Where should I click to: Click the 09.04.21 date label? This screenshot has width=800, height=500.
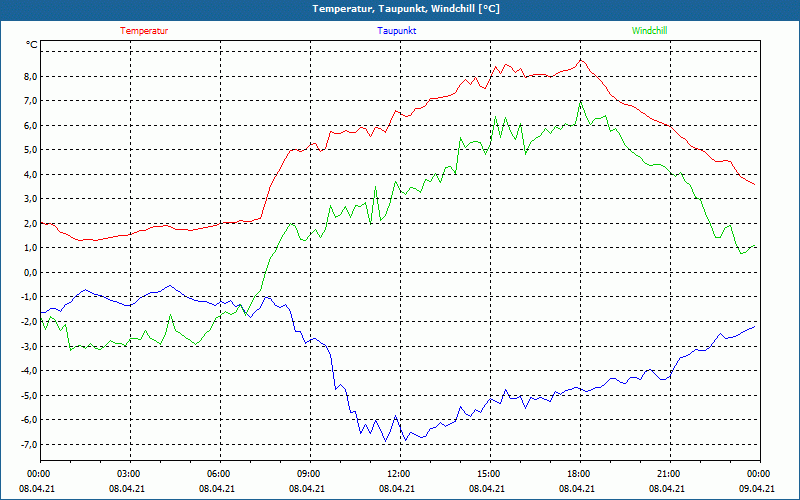click(x=759, y=489)
